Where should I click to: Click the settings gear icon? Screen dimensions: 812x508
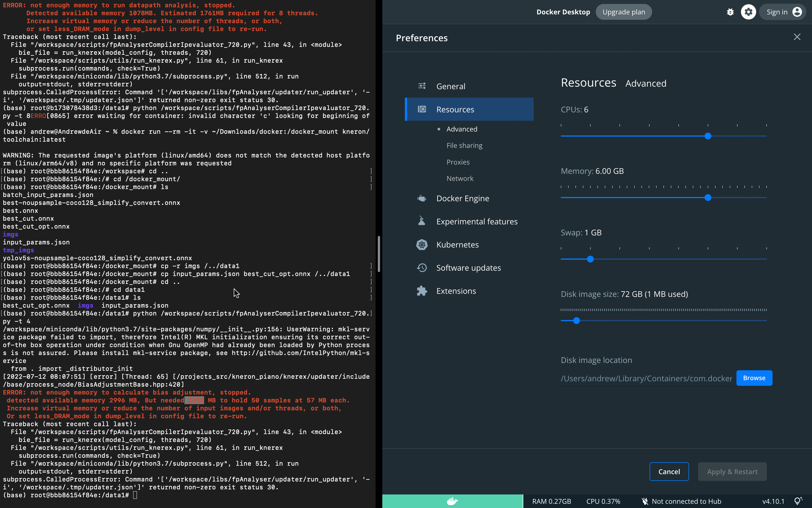click(x=748, y=12)
